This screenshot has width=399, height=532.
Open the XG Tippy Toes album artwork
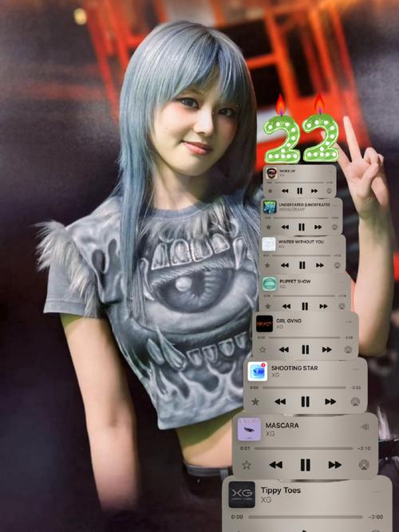pyautogui.click(x=242, y=495)
